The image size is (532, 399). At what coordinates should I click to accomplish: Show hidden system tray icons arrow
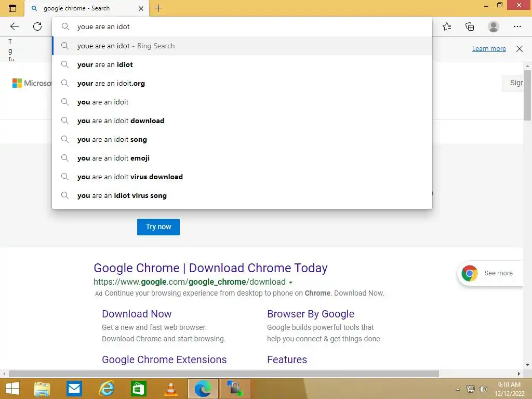tap(458, 389)
